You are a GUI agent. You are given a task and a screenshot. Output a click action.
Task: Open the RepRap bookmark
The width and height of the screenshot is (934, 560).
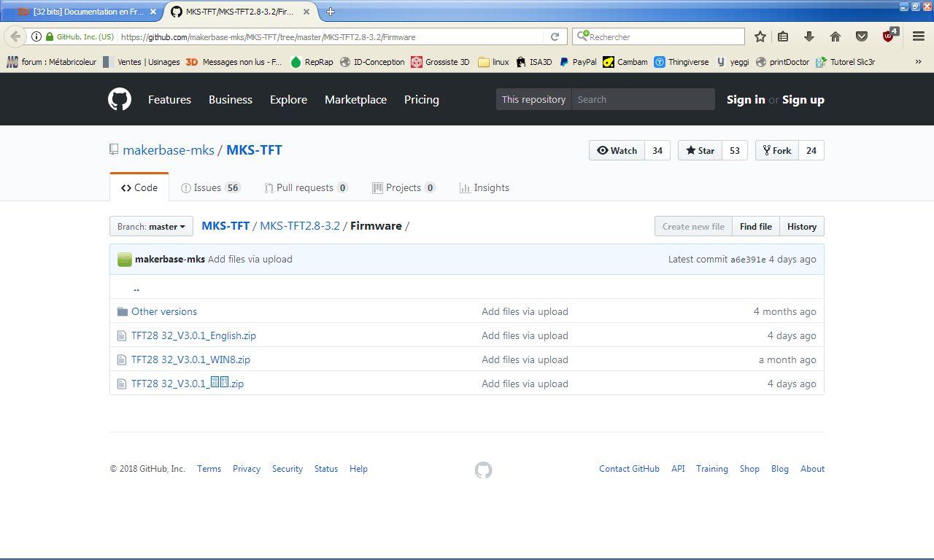pos(312,62)
